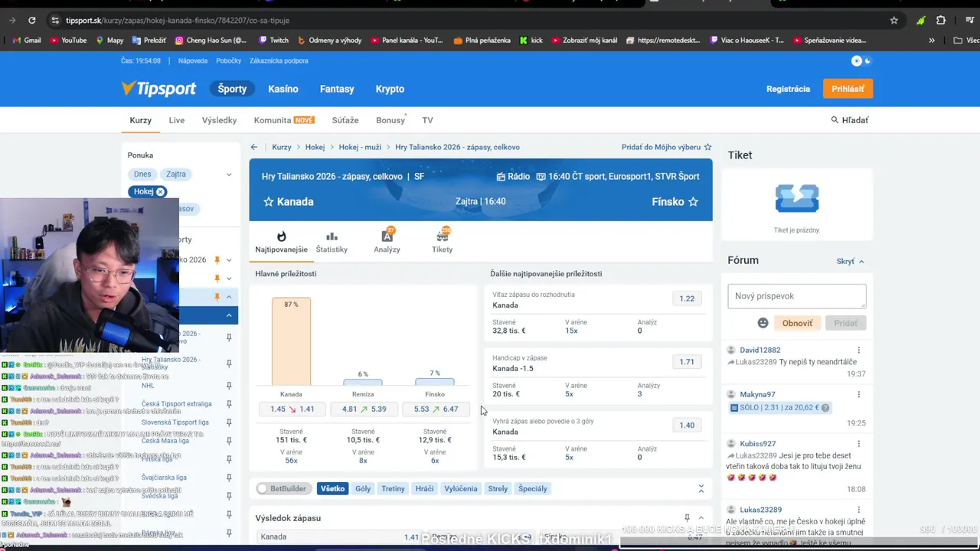This screenshot has width=980, height=551.
Task: Collapse the highlighted blue sidebar row
Action: [x=228, y=315]
